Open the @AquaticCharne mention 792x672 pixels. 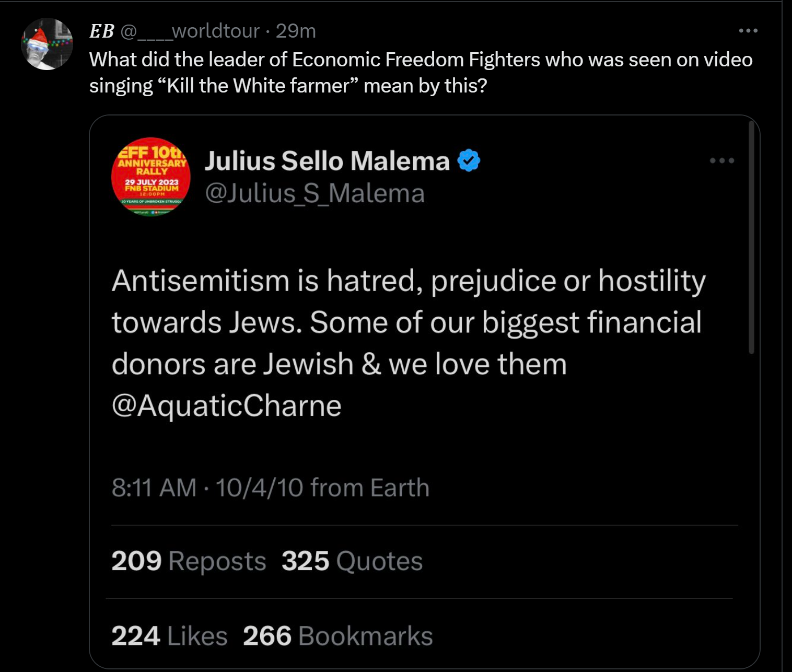pos(227,405)
